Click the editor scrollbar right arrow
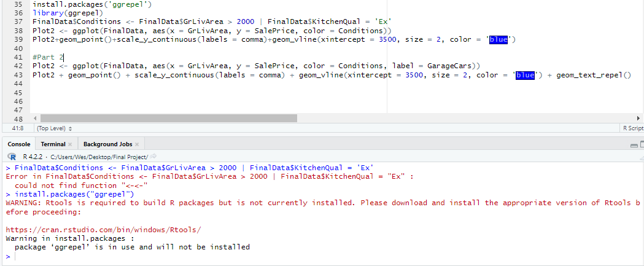 638,119
